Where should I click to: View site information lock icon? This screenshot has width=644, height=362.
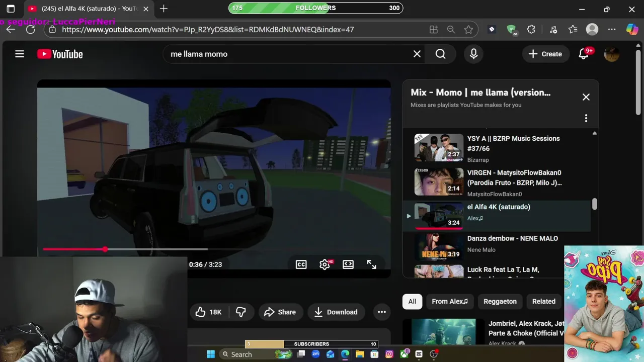(x=52, y=30)
